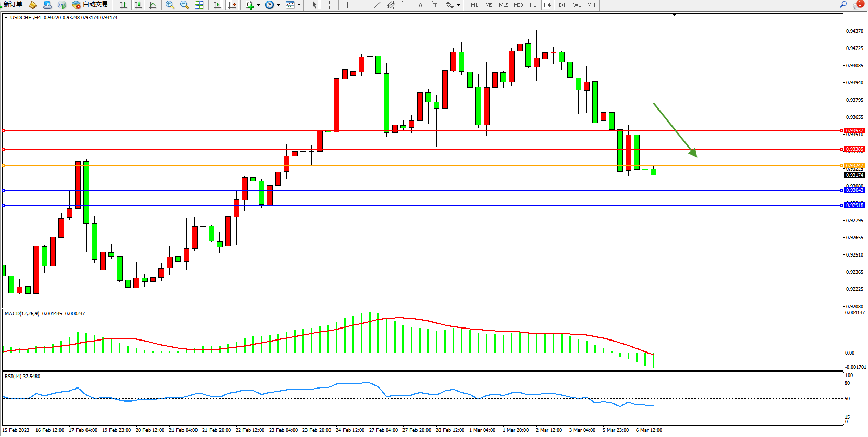Open the periodicity clock dropdown arrow
The width and height of the screenshot is (868, 437).
278,5
